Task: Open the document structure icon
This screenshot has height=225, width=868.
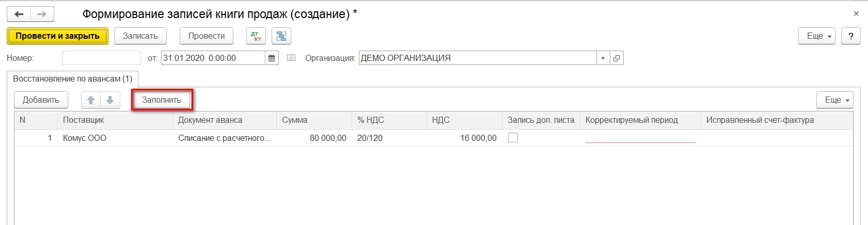Action: pyautogui.click(x=281, y=36)
